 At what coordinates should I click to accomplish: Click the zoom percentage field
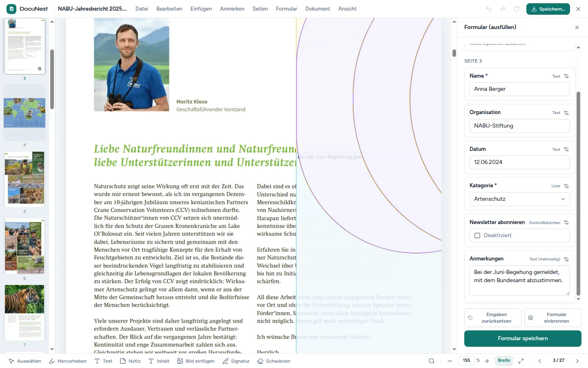466,361
